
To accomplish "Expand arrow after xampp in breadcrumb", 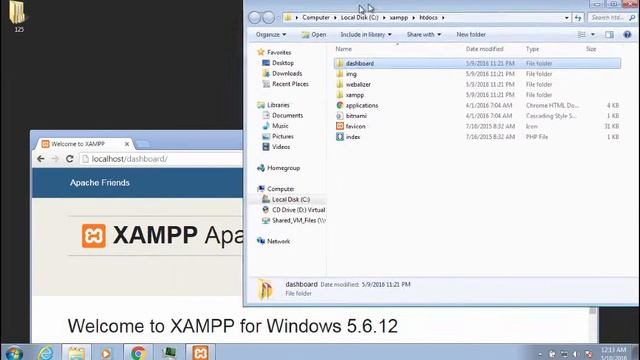I will pos(414,18).
